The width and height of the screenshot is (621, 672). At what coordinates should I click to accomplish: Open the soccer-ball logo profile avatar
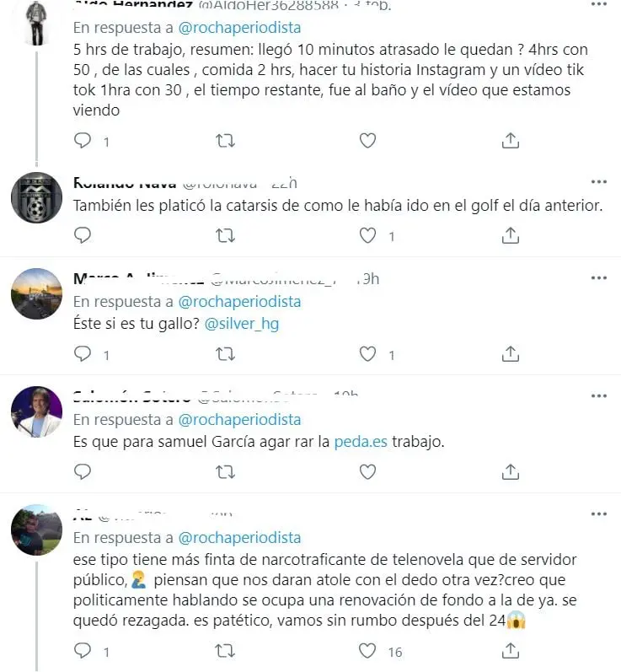[x=36, y=197]
